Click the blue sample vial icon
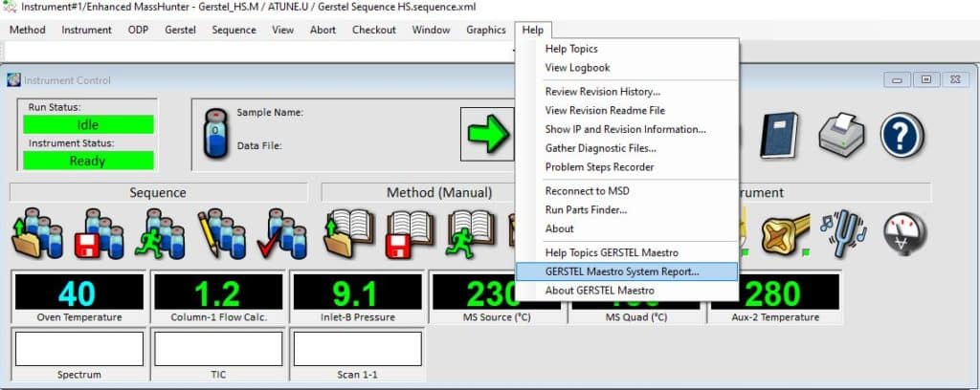The height and width of the screenshot is (390, 980). [215, 134]
